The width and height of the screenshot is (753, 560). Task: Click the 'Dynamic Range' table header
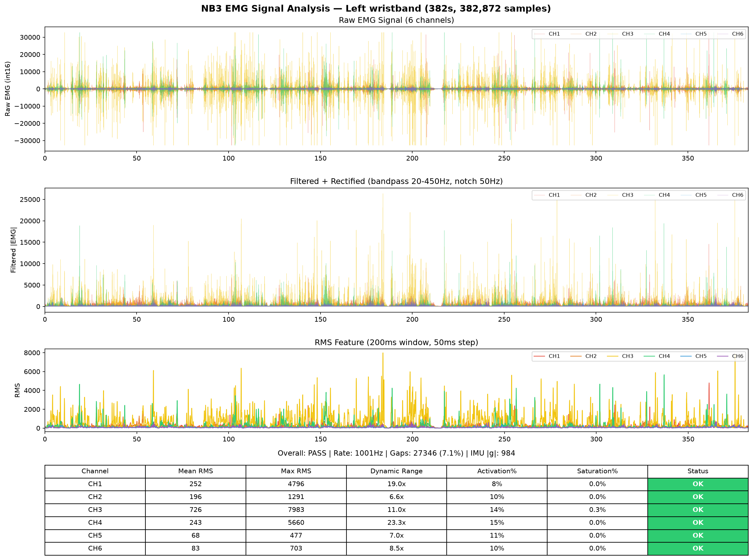(396, 471)
